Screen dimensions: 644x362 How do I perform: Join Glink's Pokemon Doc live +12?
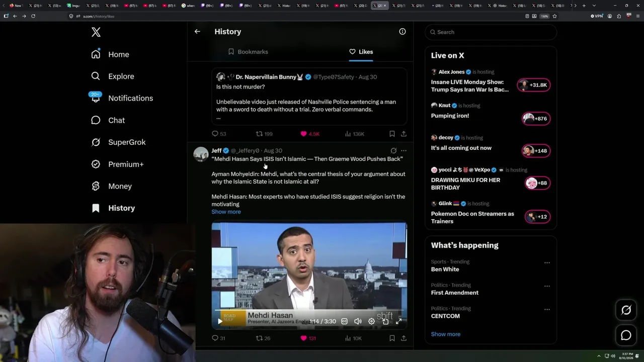pyautogui.click(x=537, y=217)
